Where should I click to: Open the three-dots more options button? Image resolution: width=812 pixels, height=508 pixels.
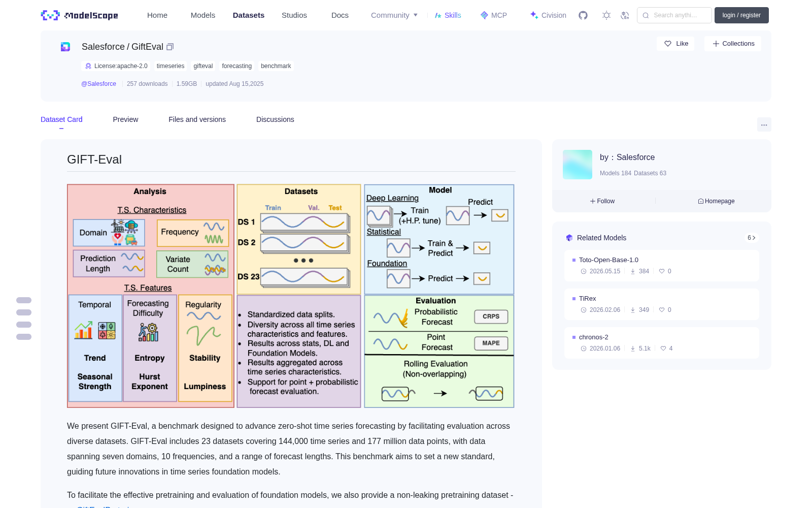pos(764,124)
